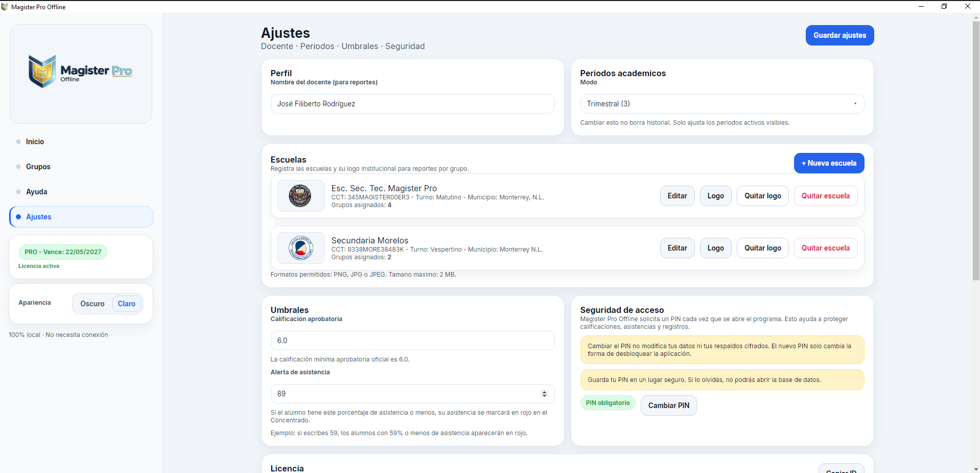Upload logo for Secundaria Morelos

click(x=715, y=248)
